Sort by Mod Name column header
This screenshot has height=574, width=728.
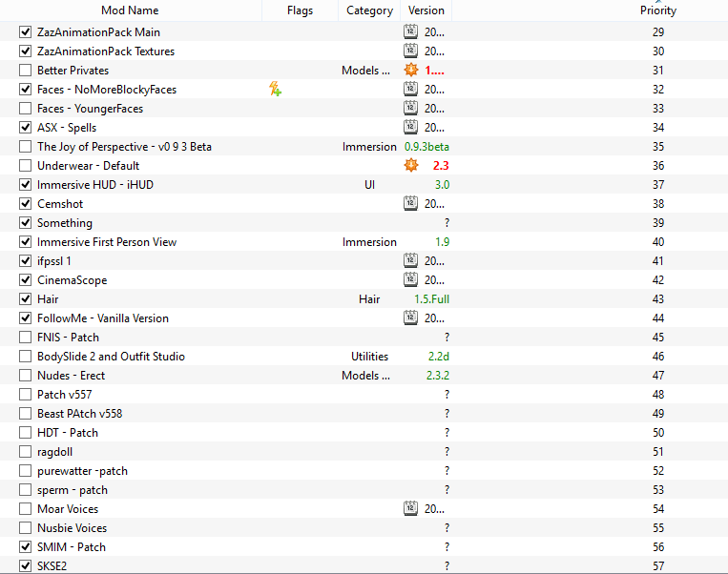(x=130, y=10)
